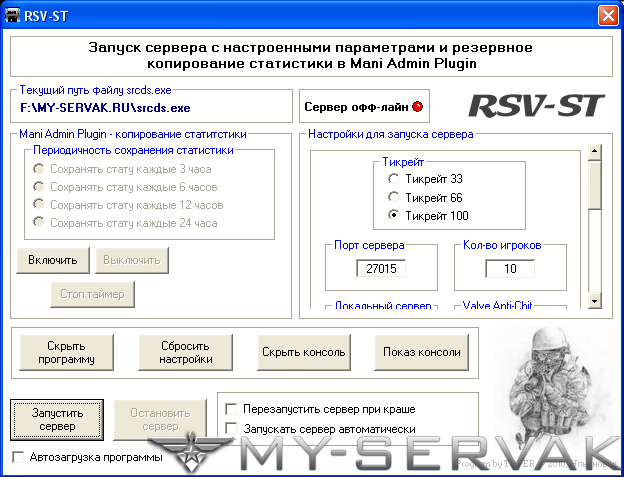The height and width of the screenshot is (477, 624).
Task: Click scrollbar up arrow in server settings
Action: (595, 152)
